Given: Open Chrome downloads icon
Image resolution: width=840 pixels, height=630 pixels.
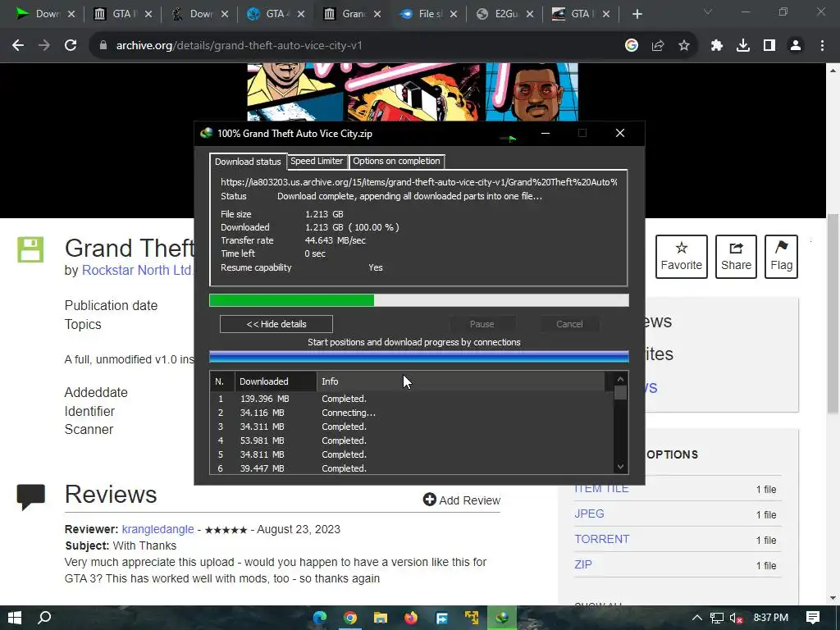Looking at the screenshot, I should click(x=743, y=46).
